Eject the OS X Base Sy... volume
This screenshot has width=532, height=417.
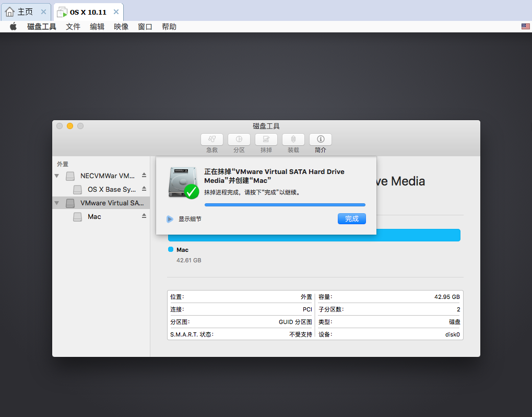pyautogui.click(x=144, y=189)
